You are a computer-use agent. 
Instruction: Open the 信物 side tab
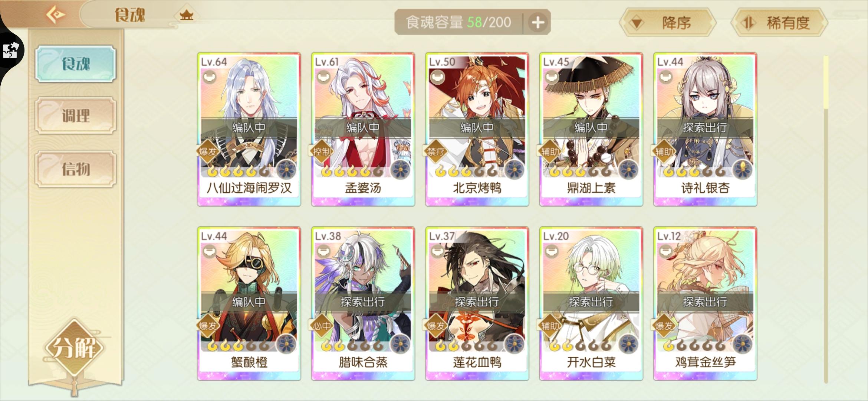[76, 169]
